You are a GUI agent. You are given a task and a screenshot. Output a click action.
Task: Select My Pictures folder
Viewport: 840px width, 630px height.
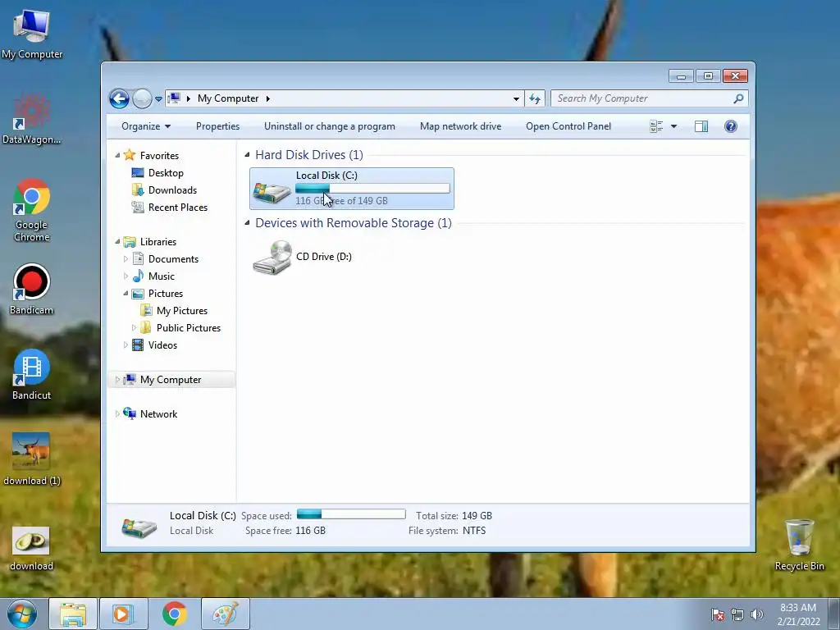coord(181,311)
